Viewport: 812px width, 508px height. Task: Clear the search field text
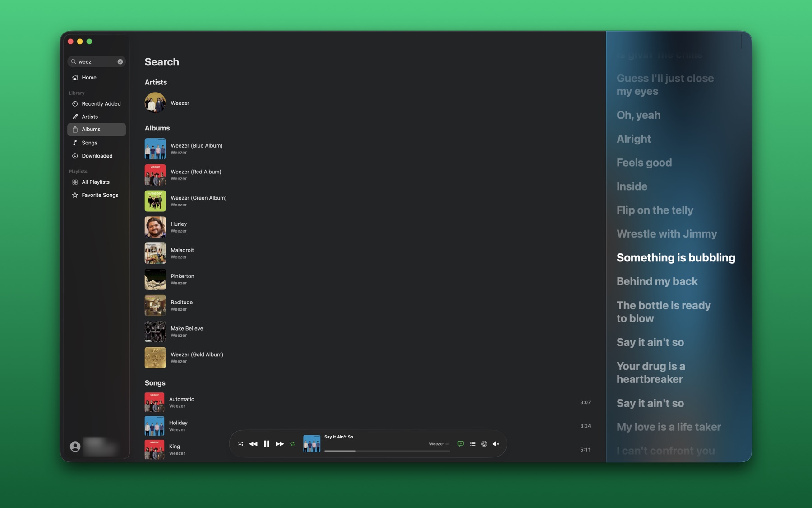pos(120,62)
